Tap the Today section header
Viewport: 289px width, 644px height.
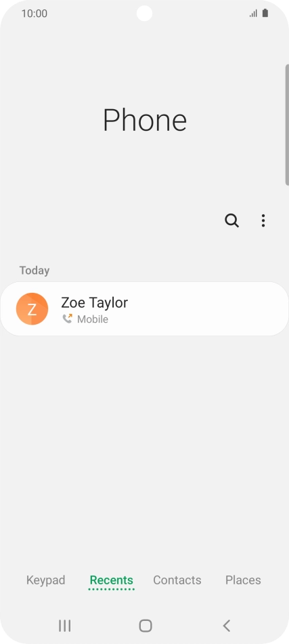coord(35,270)
